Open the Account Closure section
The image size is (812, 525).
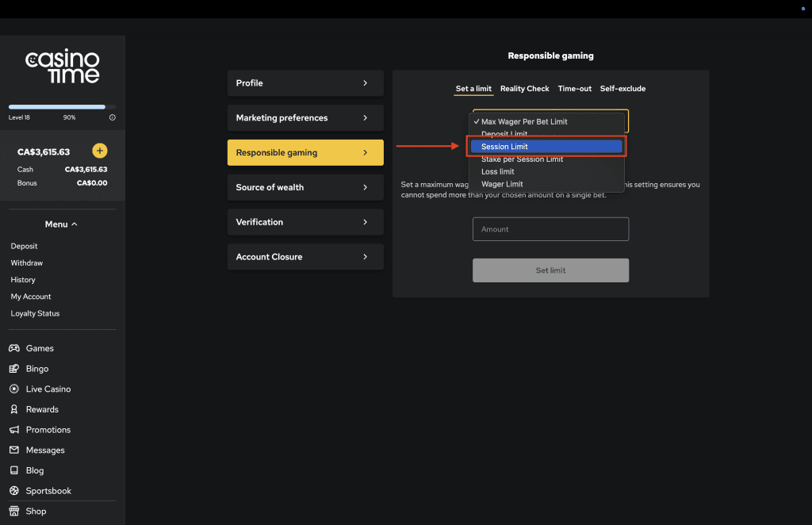pyautogui.click(x=305, y=256)
